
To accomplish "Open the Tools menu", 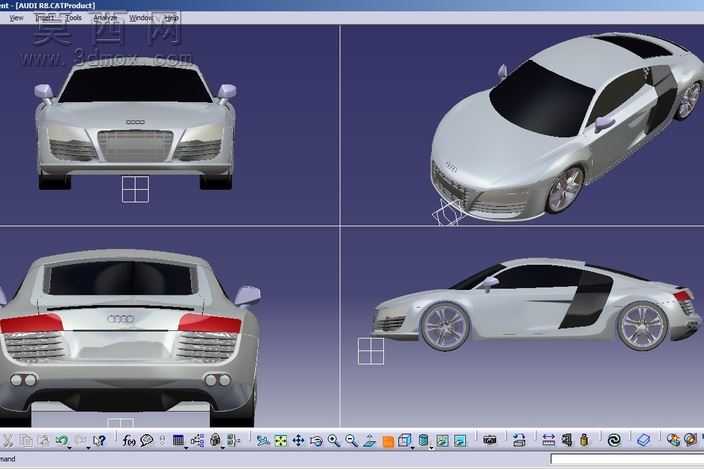I will pyautogui.click(x=74, y=18).
